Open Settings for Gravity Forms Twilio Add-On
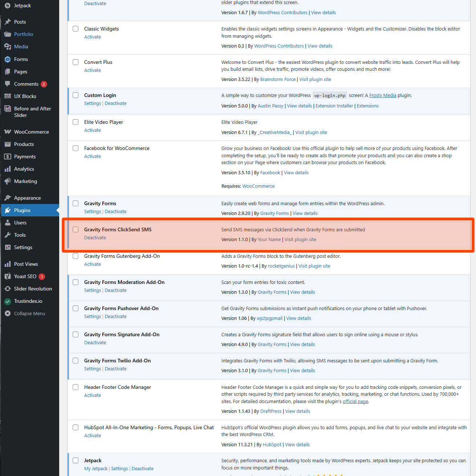The width and height of the screenshot is (476, 476). (x=93, y=369)
